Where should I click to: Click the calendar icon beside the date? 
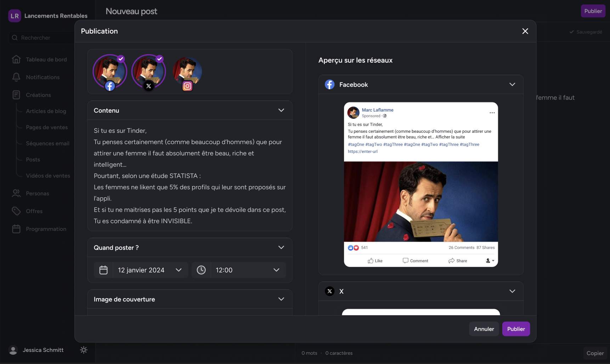[103, 270]
